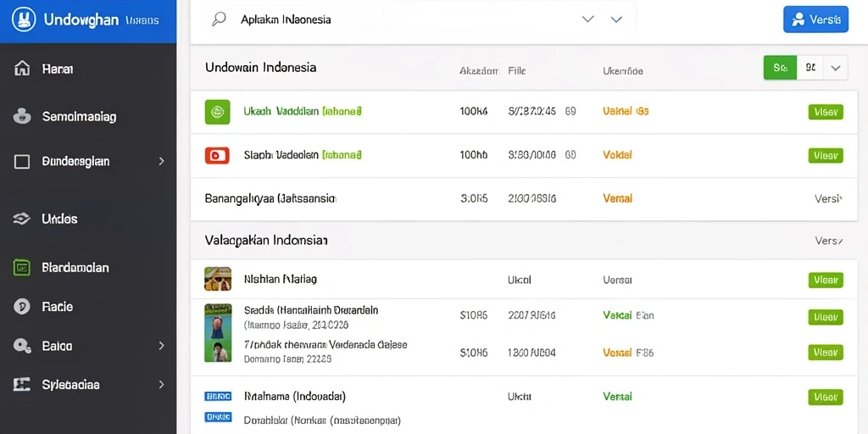Open the blue chevron in search bar
Viewport: 868px width, 434px height.
coord(616,19)
